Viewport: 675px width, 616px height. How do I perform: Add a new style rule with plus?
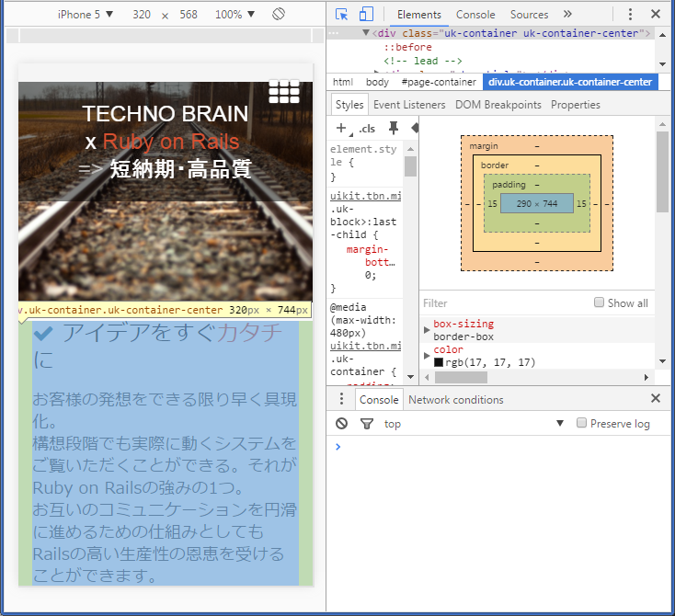[341, 128]
